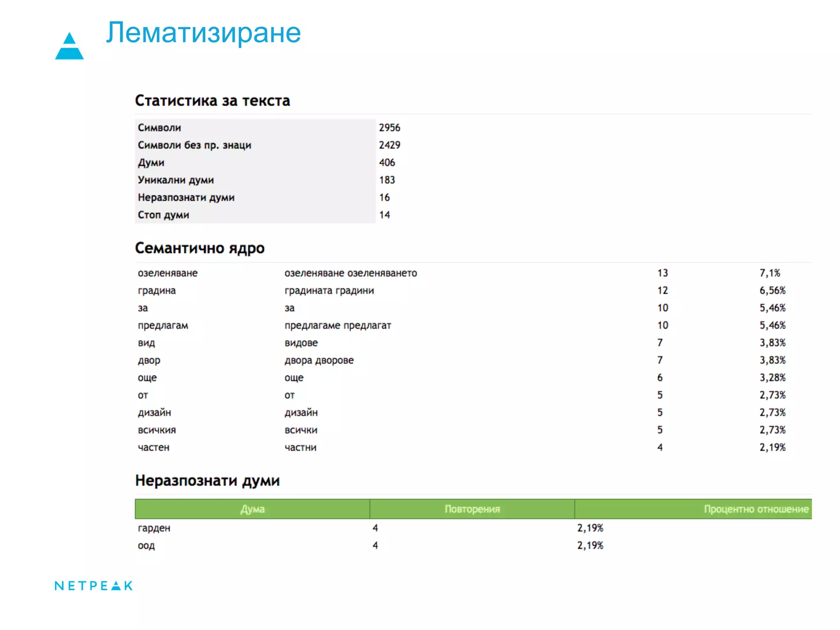
Task: Select the count 13
Action: 662,273
